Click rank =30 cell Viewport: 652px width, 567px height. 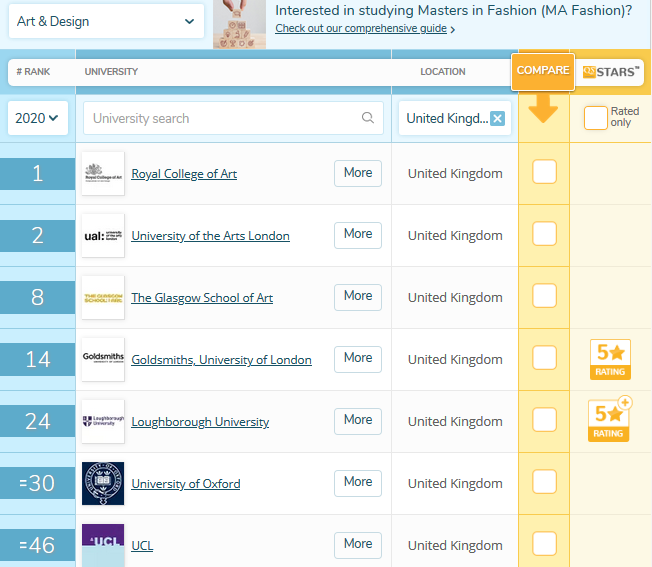[x=37, y=483]
